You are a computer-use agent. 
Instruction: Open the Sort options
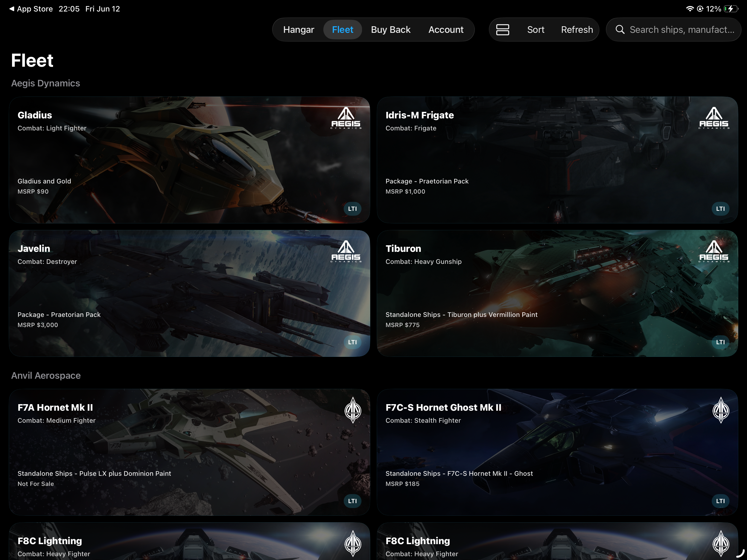point(536,30)
